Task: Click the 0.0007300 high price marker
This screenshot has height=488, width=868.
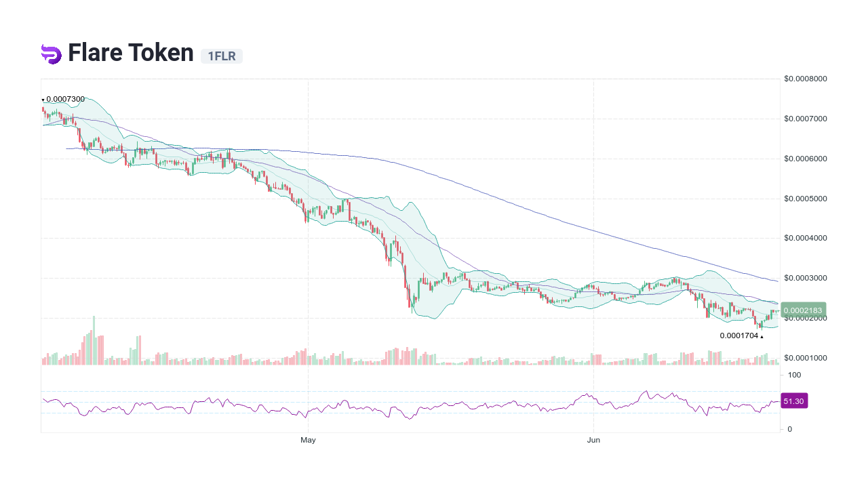Action: tap(64, 100)
